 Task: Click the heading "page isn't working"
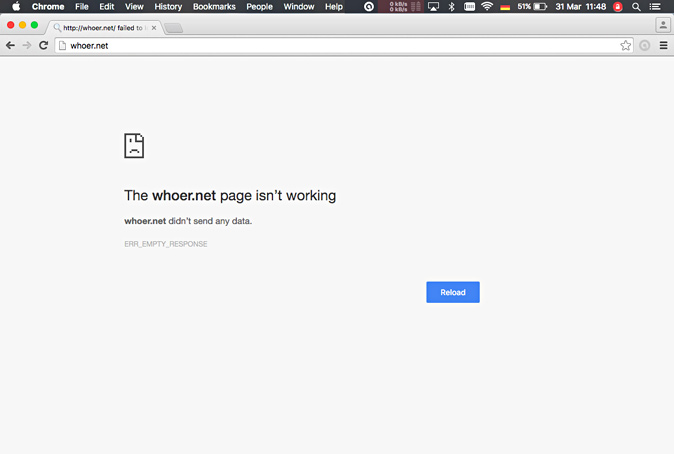tap(278, 196)
